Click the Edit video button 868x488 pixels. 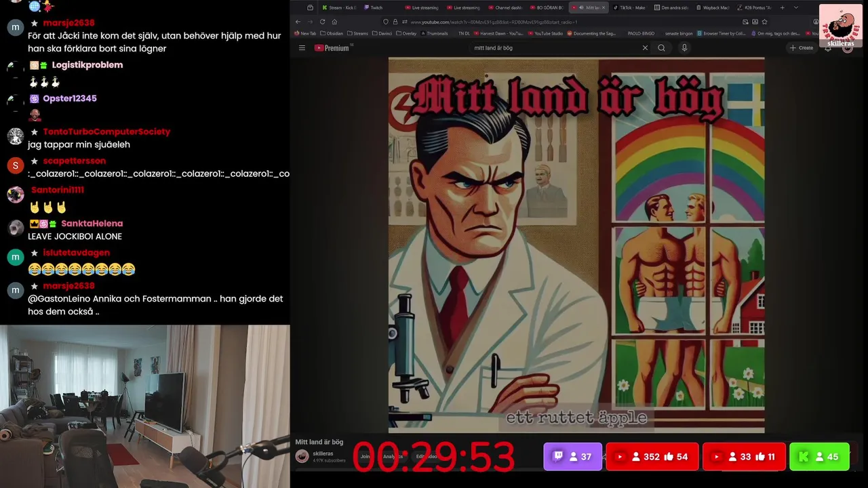click(427, 457)
